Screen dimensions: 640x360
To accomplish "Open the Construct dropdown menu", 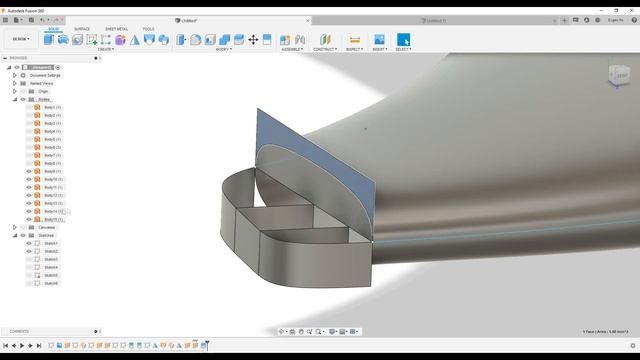I will click(x=325, y=49).
